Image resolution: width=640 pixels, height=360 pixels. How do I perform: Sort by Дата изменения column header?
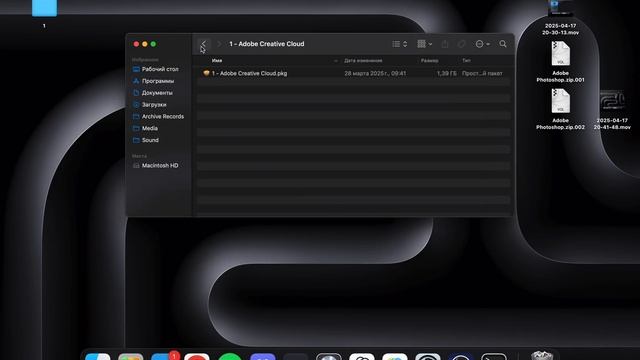(363, 60)
